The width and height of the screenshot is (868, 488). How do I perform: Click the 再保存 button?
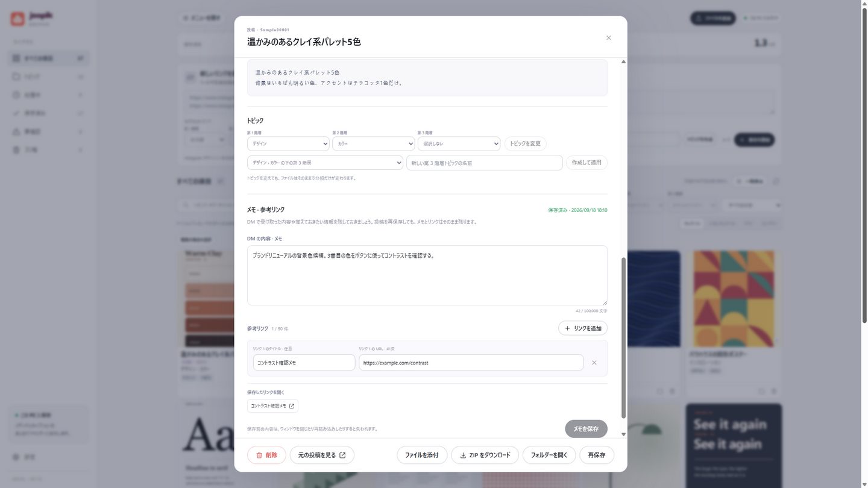pos(597,455)
